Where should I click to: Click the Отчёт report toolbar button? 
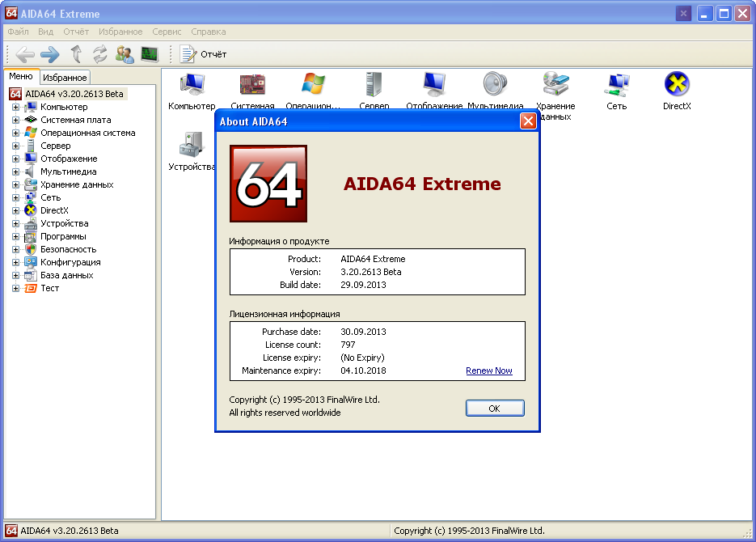point(204,54)
